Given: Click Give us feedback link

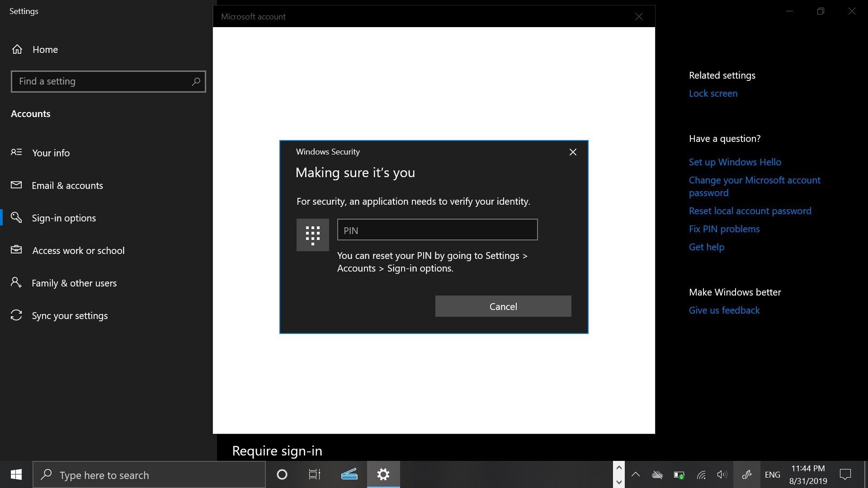Looking at the screenshot, I should (x=724, y=310).
